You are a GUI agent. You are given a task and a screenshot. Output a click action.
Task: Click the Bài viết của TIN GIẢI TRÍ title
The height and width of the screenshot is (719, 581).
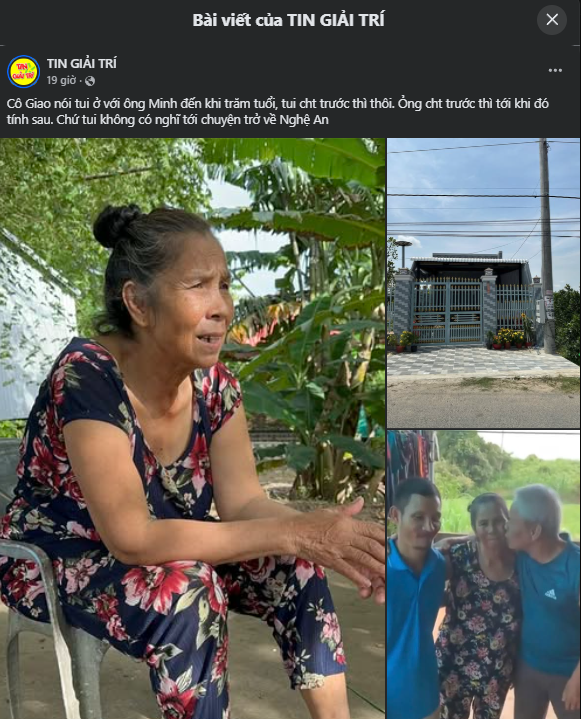pos(288,20)
